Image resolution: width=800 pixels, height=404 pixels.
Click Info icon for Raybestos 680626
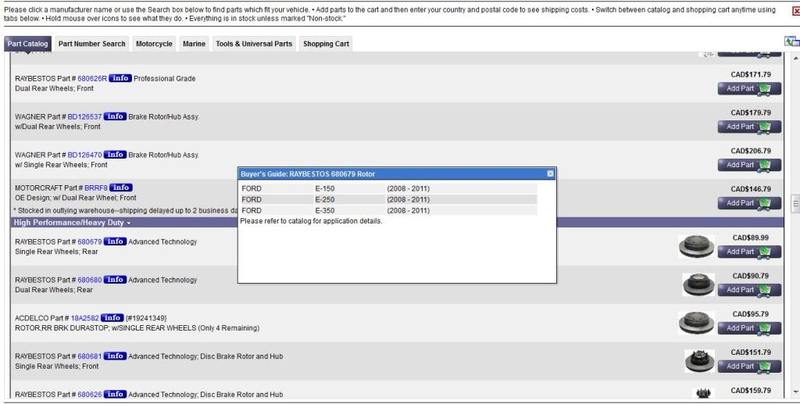[115, 394]
